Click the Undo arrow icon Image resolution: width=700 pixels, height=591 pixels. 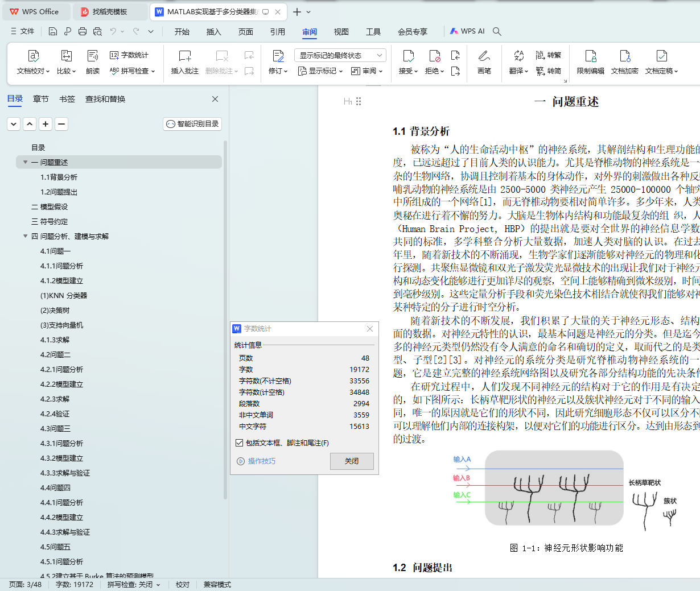tap(113, 31)
